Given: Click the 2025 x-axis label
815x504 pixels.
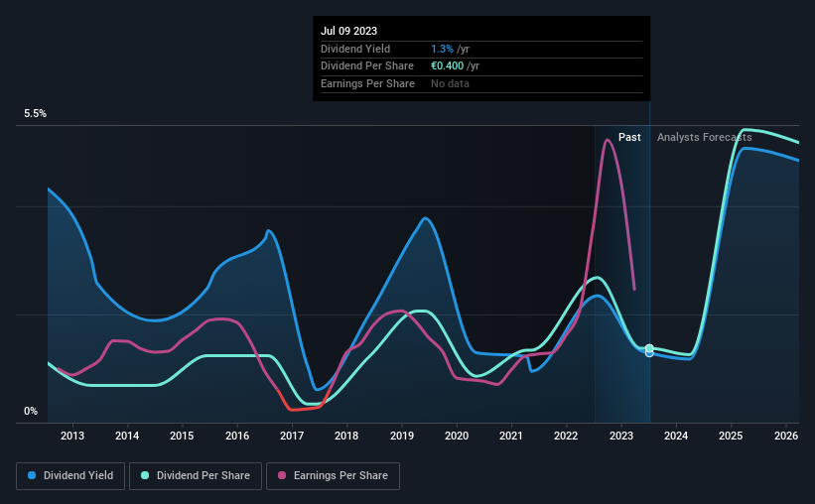Looking at the screenshot, I should coord(731,436).
